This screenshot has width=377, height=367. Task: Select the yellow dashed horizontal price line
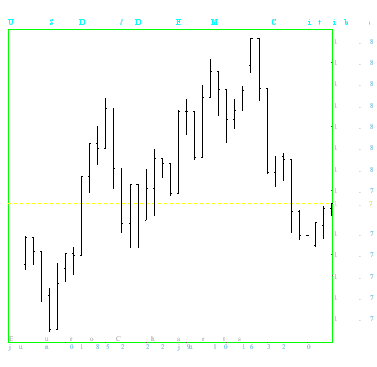click(x=170, y=203)
